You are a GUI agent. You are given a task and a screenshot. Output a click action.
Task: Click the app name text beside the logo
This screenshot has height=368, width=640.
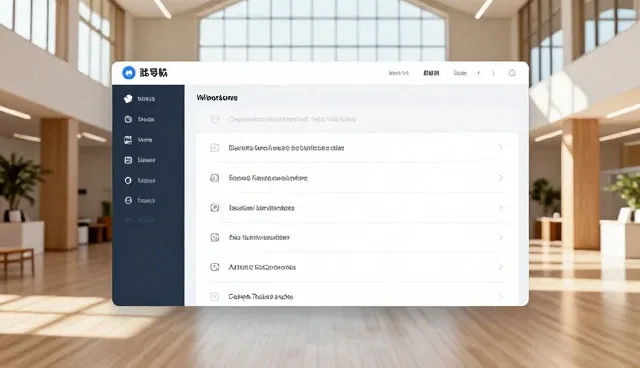(x=153, y=73)
